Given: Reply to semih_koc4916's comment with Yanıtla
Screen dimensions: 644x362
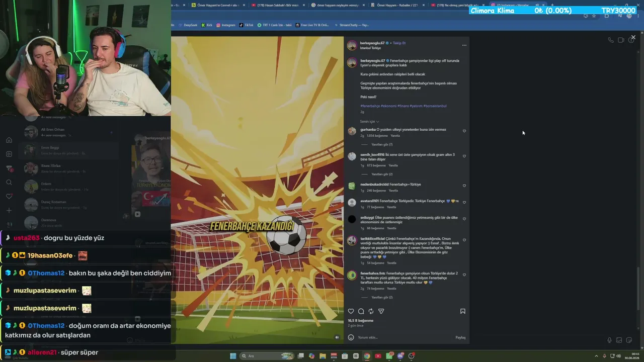Looking at the screenshot, I should pos(393,165).
